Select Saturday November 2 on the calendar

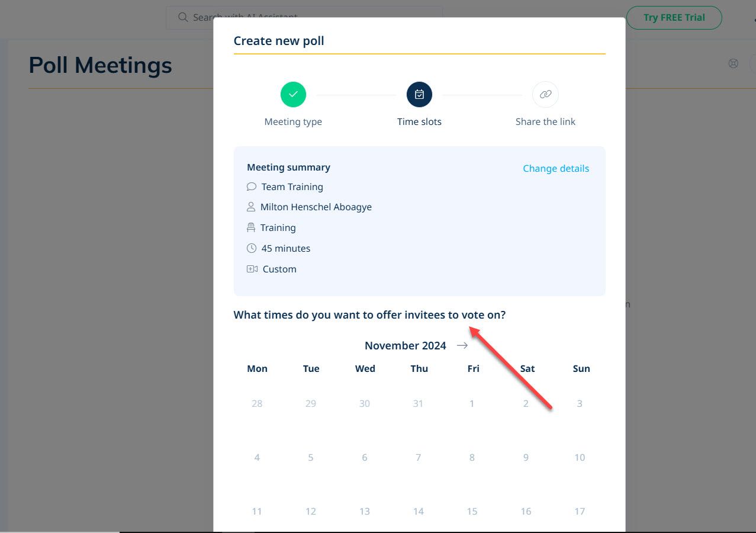click(526, 403)
